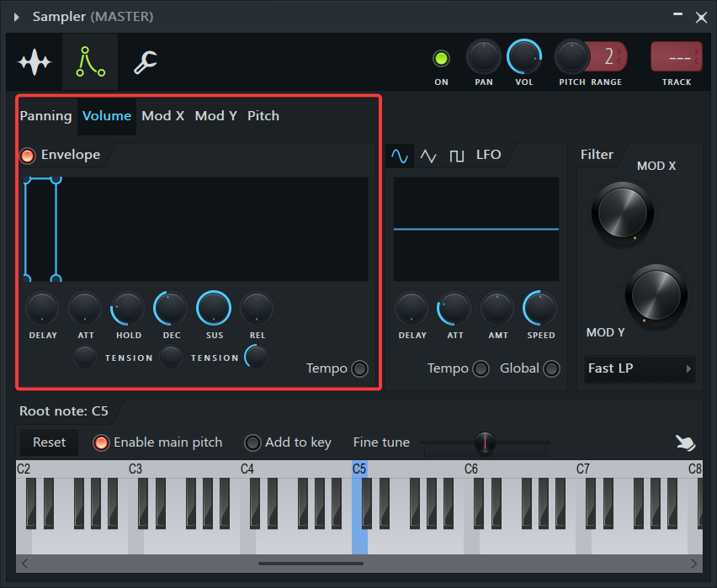Switch to the Panning tab

[x=45, y=115]
